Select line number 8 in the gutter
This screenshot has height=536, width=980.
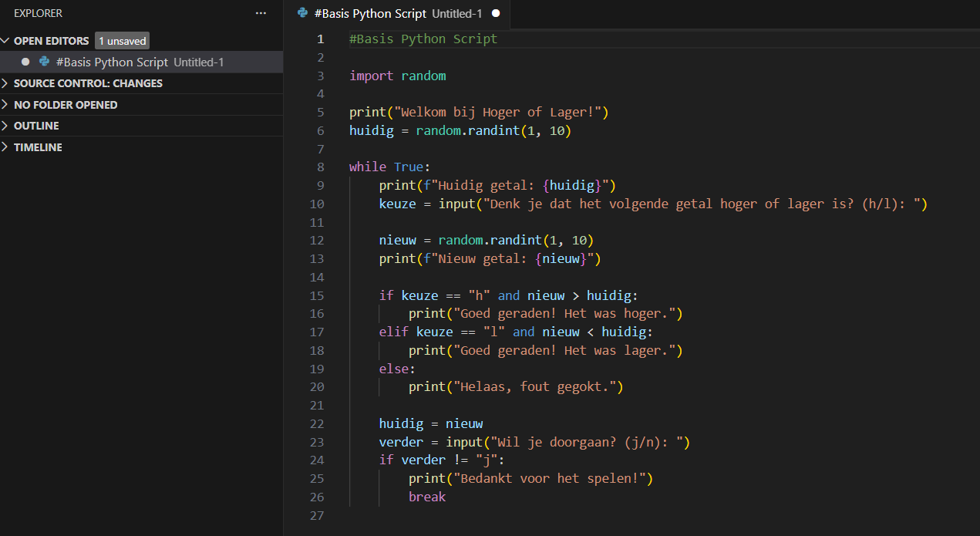[320, 167]
